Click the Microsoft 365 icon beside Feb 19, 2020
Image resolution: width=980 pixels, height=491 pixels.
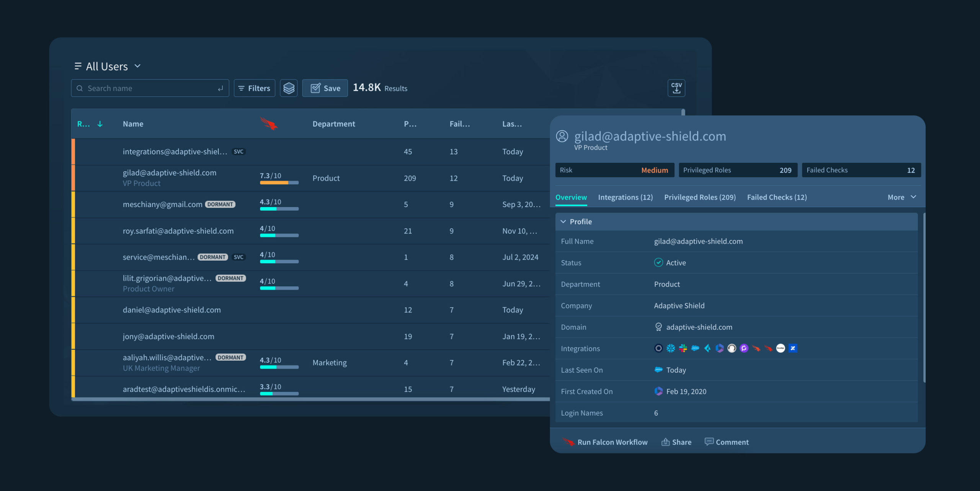658,391
